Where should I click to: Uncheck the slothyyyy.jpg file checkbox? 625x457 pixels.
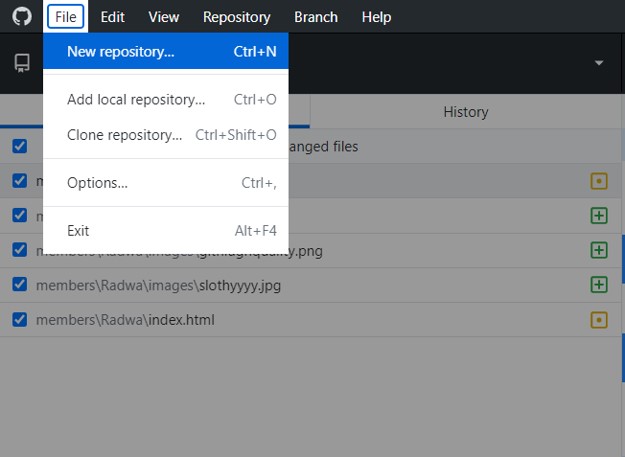tap(20, 284)
